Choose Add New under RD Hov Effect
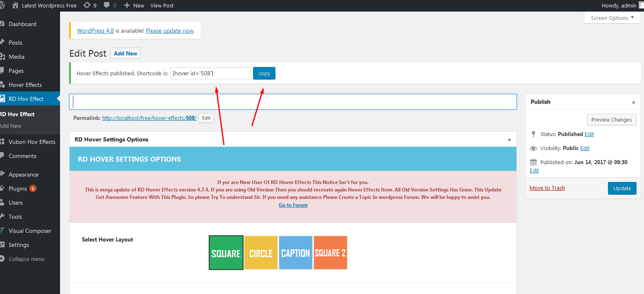 (11, 126)
